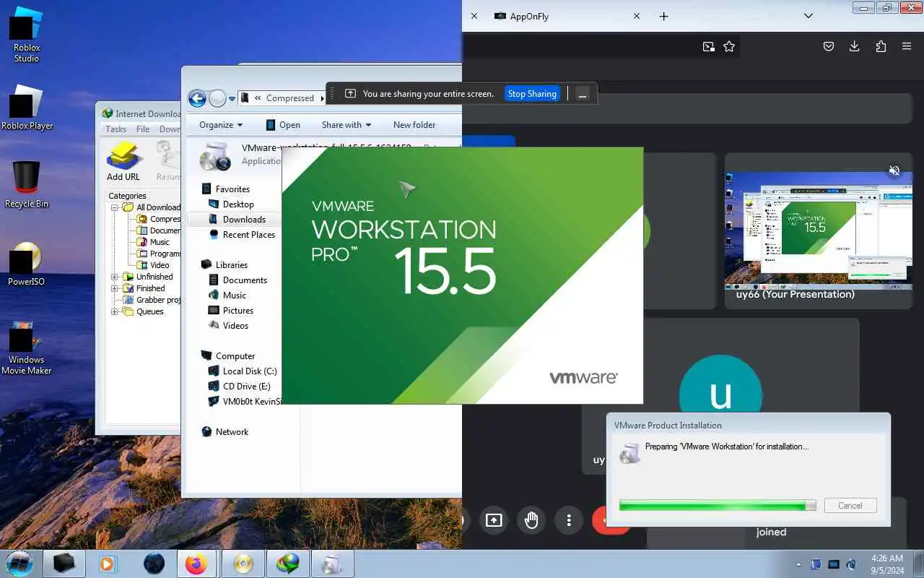
Task: Click the icon left of the bookmark star
Action: pos(709,46)
